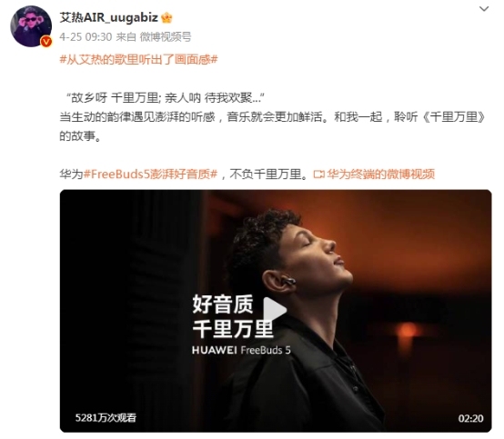Image resolution: width=504 pixels, height=439 pixels.
Task: Click the video camera icon before 华为终端
Action: [318, 175]
